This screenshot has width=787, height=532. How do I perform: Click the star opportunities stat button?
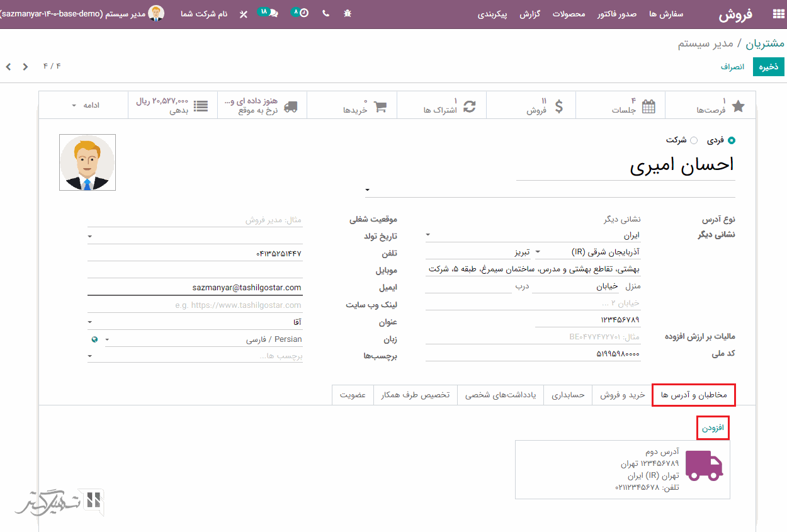pyautogui.click(x=738, y=106)
